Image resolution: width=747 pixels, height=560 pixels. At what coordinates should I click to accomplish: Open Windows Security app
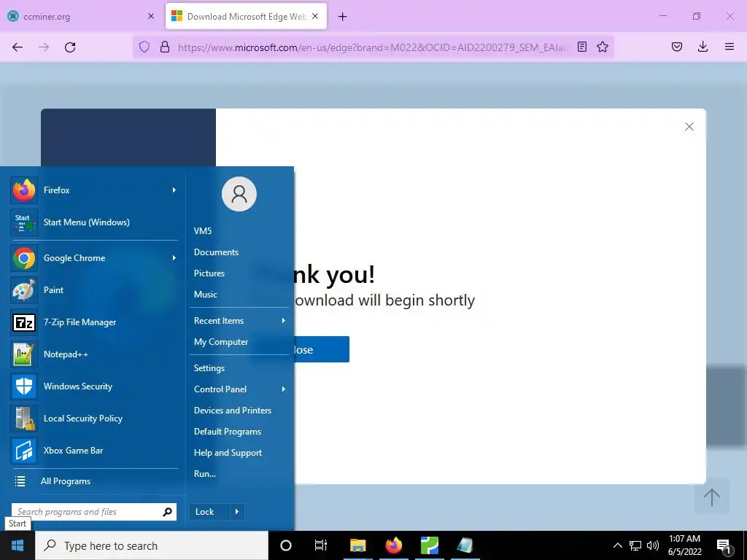(x=94, y=386)
